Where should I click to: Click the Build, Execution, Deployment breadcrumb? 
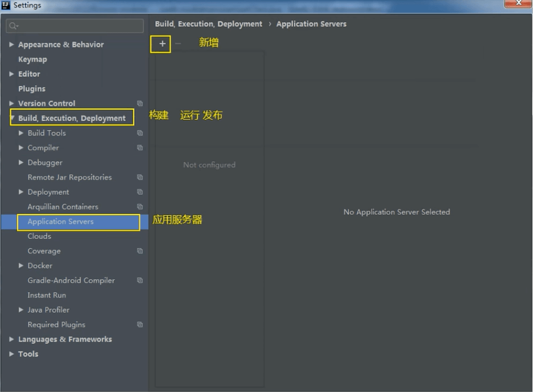pos(208,24)
